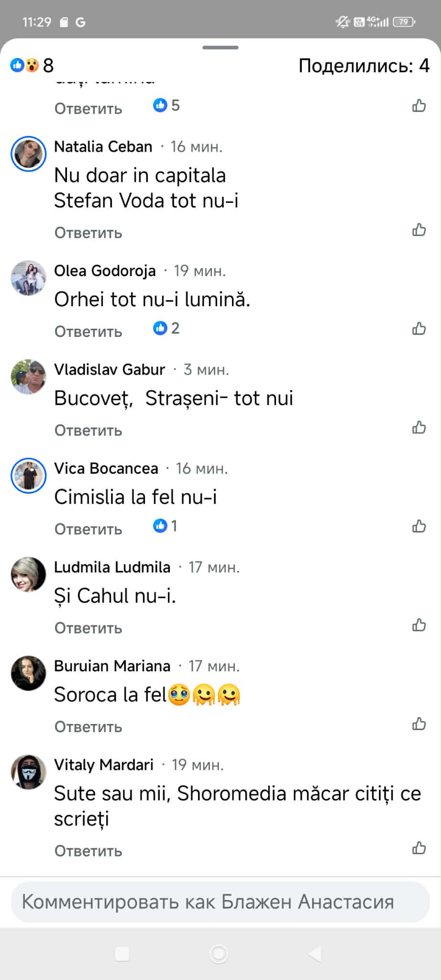441x980 pixels.
Task: Open Ludmila Ludmila's profile name link
Action: [x=112, y=567]
